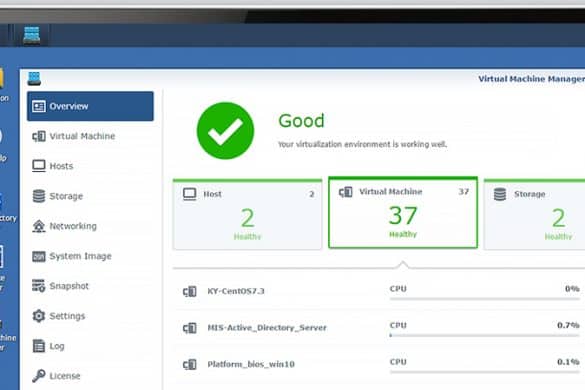Screen dimensions: 585x390
Task: Click the large 37 virtual machine count
Action: coord(403,215)
